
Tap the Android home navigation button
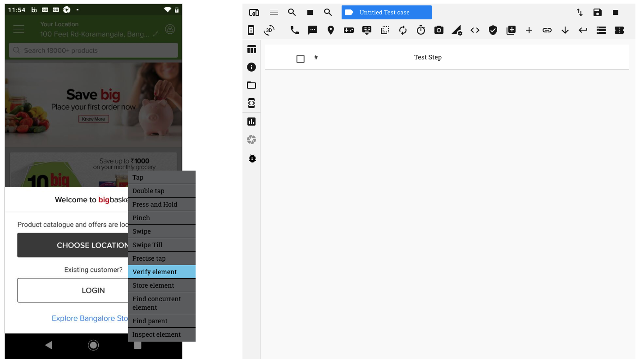[x=93, y=345]
